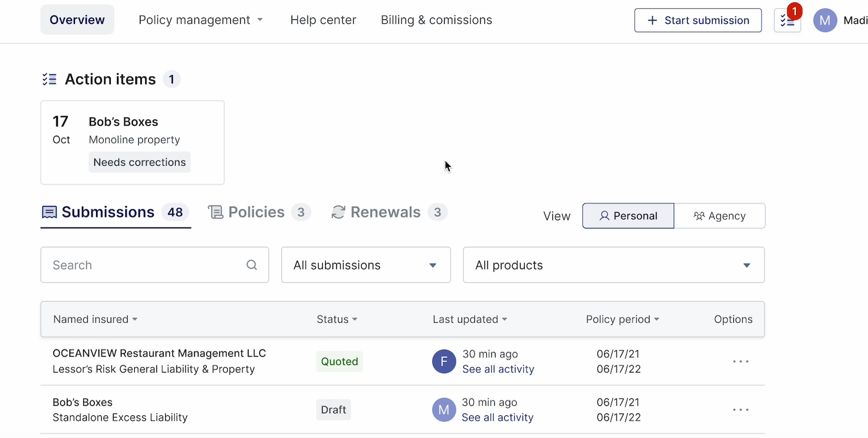The image size is (868, 438).
Task: Sort by Named insured column
Action: (x=95, y=320)
